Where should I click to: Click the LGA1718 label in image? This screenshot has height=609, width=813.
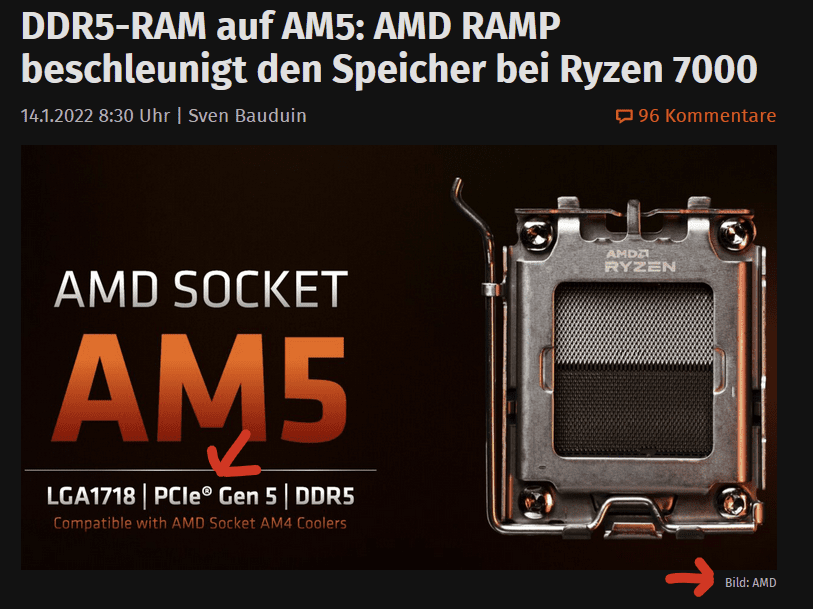pos(91,496)
